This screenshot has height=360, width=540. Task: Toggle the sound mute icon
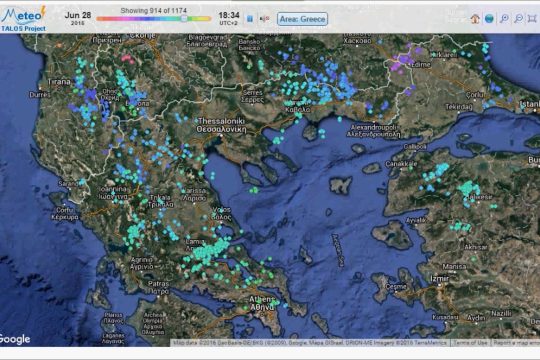(264, 19)
